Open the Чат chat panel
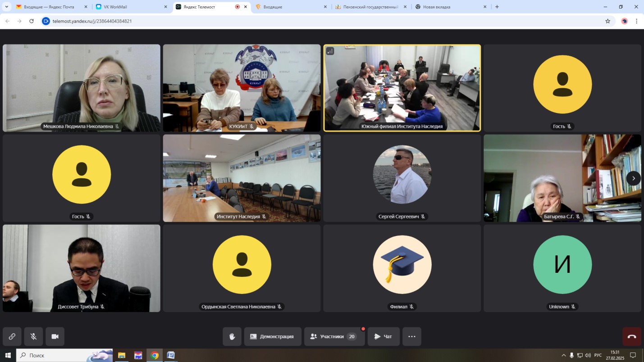 pyautogui.click(x=383, y=336)
